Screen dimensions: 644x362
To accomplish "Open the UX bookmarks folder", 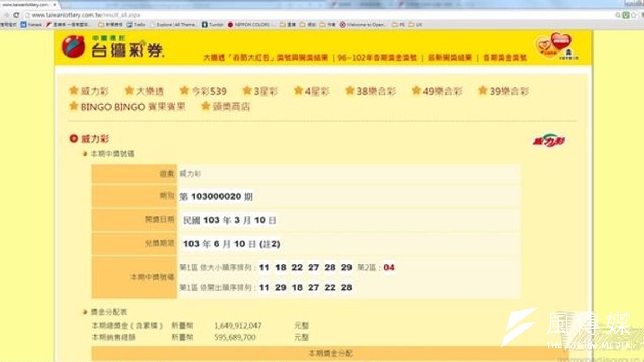I will pos(413,24).
